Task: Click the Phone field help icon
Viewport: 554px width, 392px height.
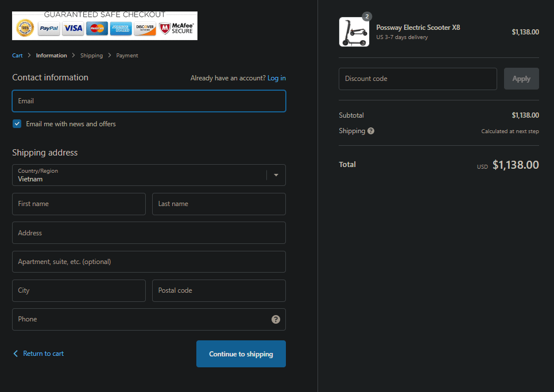Action: pyautogui.click(x=276, y=319)
